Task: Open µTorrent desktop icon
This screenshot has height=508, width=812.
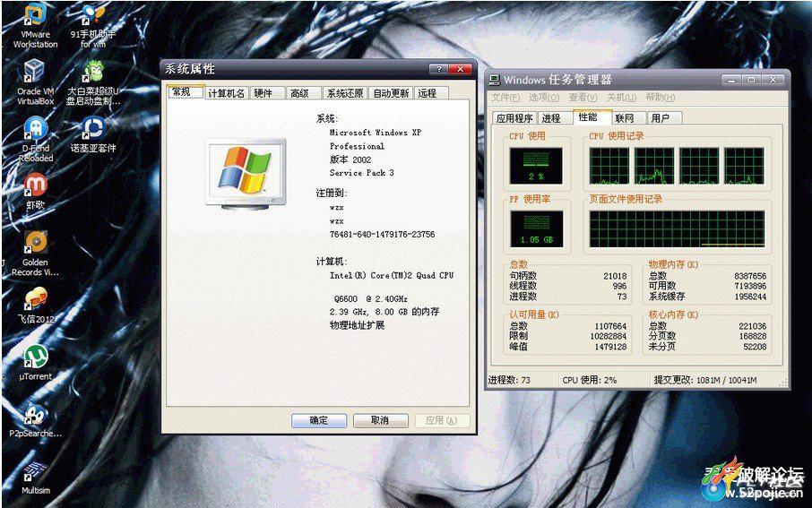Action: tap(35, 363)
